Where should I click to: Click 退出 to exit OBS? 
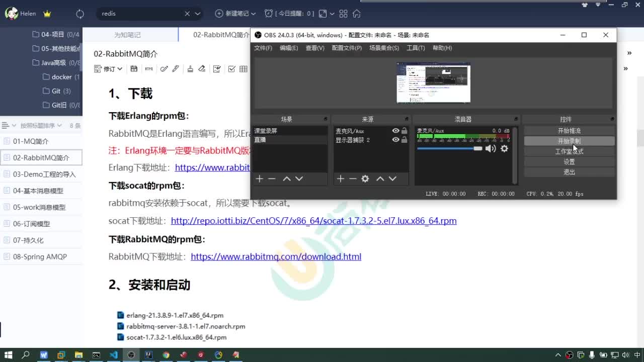(x=569, y=172)
